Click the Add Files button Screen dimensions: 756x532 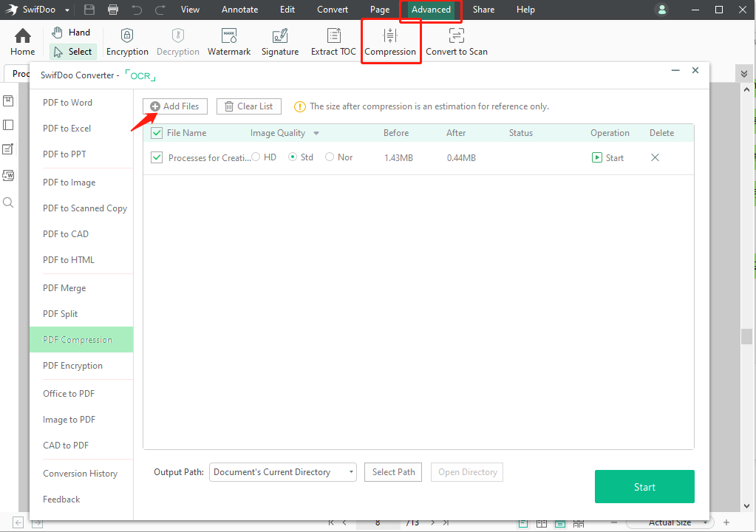175,106
